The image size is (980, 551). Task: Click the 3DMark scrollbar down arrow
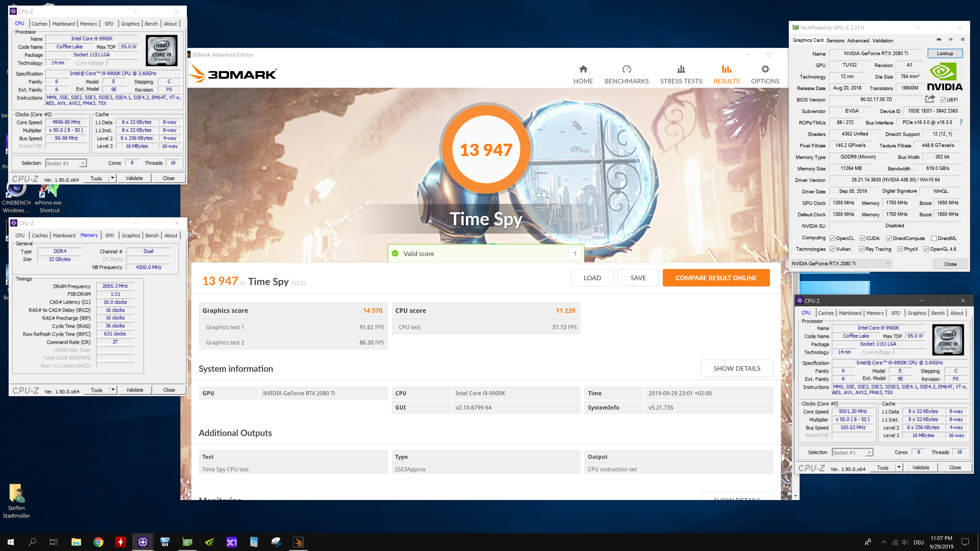pos(795,496)
